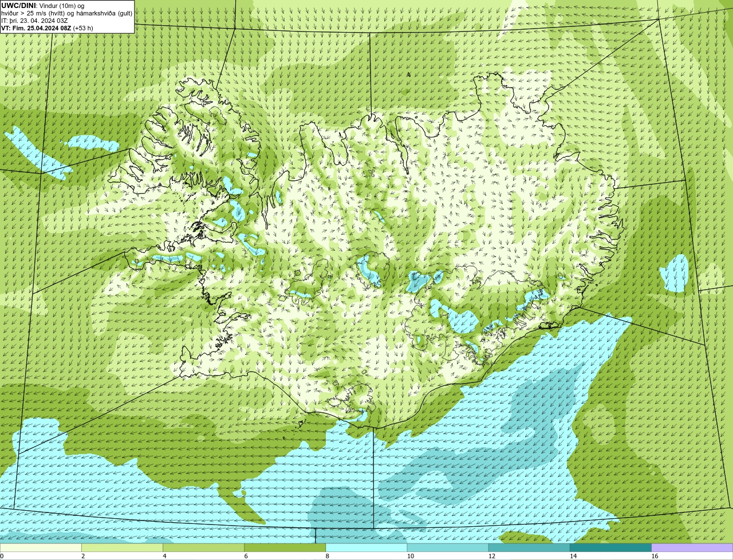733x560 pixels.
Task: Click the light green 2–4 m/s legend swatch
Action: pos(122,547)
